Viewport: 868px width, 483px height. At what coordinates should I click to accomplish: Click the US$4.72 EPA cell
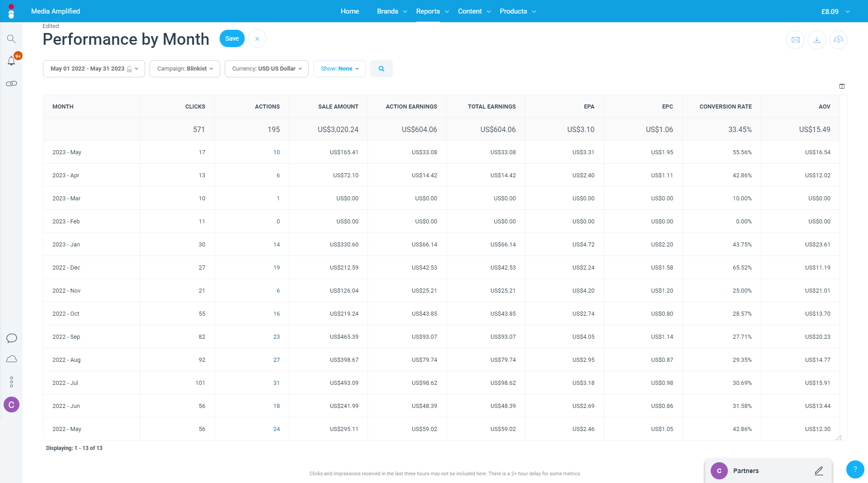(x=583, y=245)
